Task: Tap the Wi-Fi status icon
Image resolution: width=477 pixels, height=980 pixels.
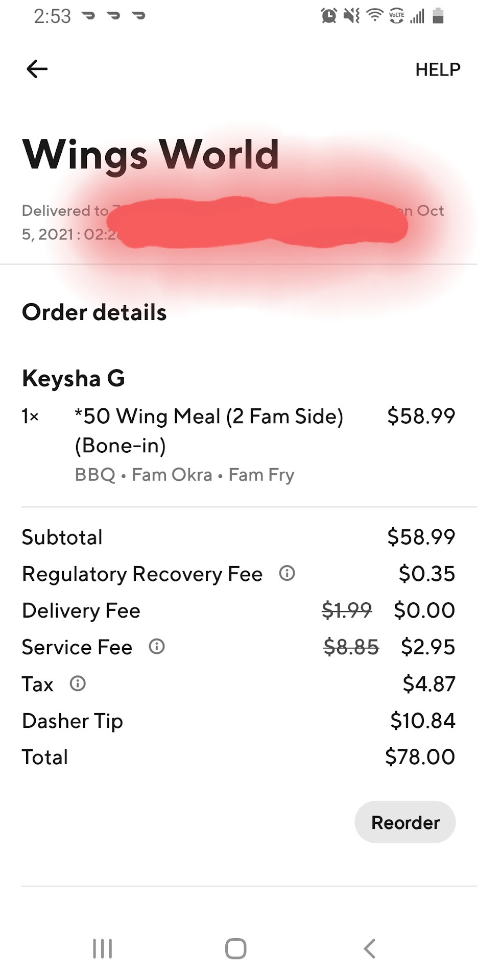Action: click(375, 16)
